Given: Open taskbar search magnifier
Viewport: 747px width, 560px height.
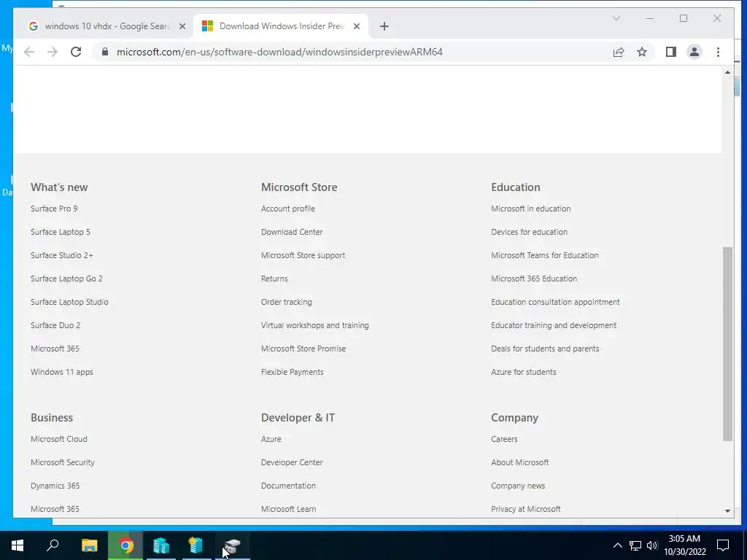Looking at the screenshot, I should pos(53,545).
